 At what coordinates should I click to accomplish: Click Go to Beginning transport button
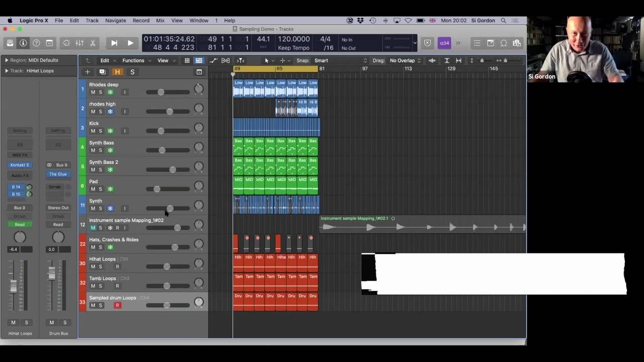tap(114, 43)
